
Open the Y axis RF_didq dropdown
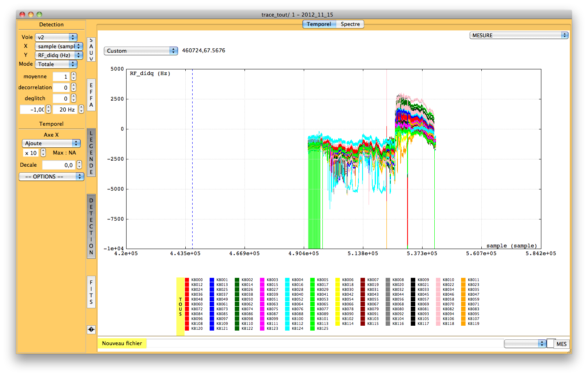coord(59,55)
